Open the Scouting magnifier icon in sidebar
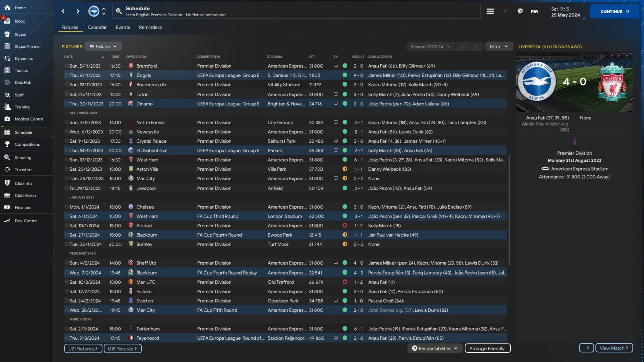The image size is (644, 362). [8, 158]
